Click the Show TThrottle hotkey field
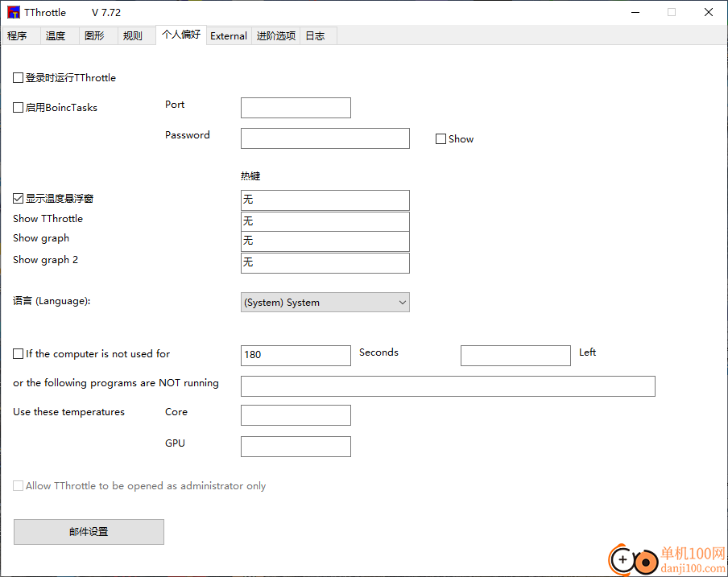The width and height of the screenshot is (728, 577). click(x=325, y=221)
